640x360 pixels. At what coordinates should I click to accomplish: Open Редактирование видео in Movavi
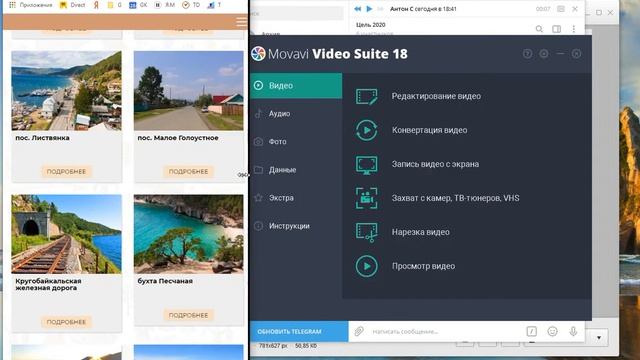pos(418,96)
